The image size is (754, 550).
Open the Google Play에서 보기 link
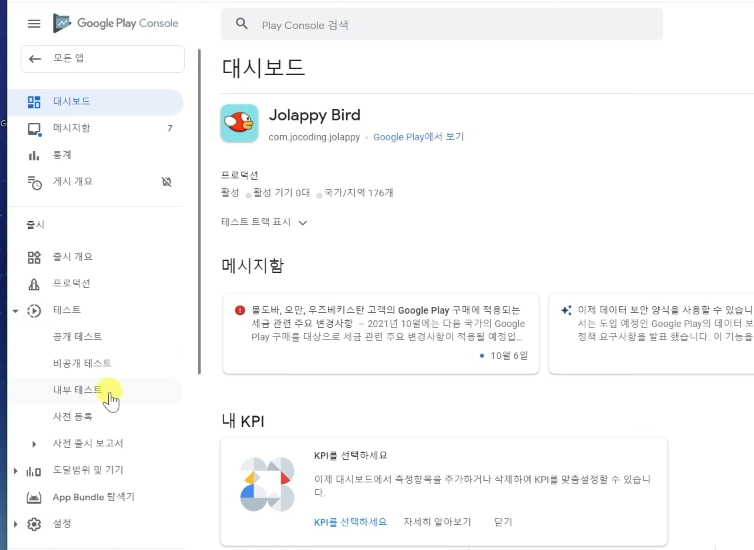pos(418,137)
